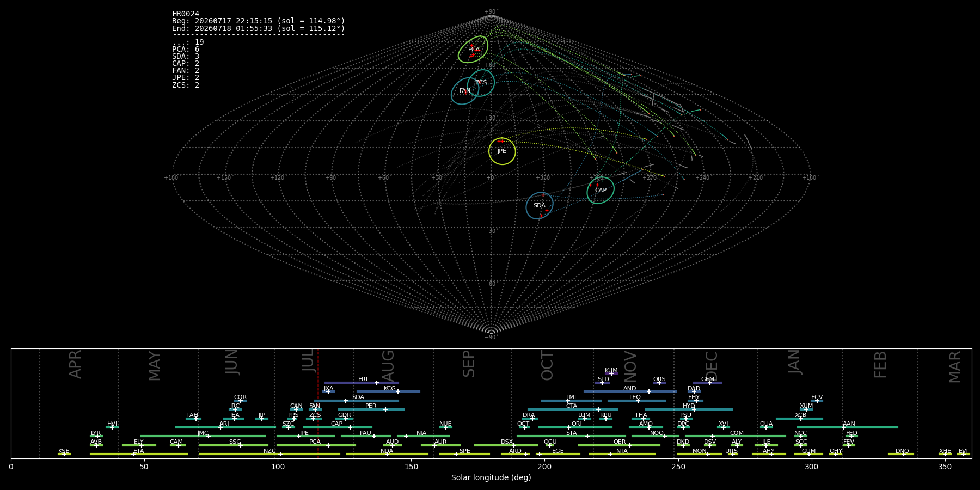The width and height of the screenshot is (980, 490).
Task: Select the FAN radiant circle on sky map
Action: (465, 91)
